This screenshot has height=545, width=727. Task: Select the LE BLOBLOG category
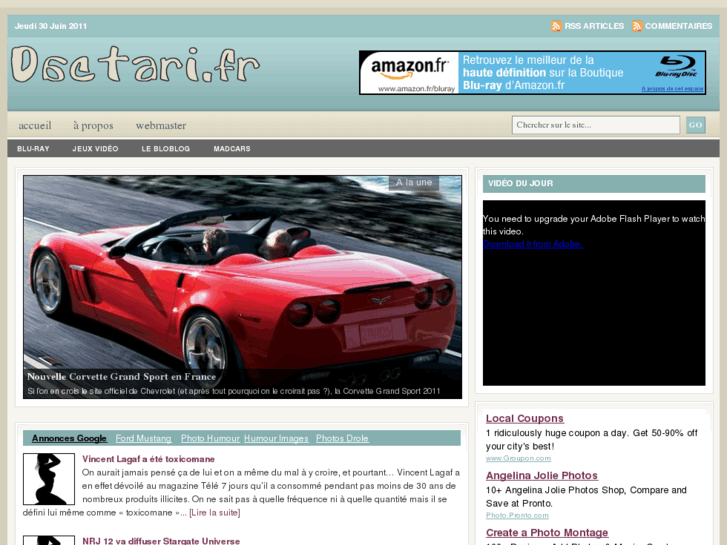pyautogui.click(x=166, y=149)
